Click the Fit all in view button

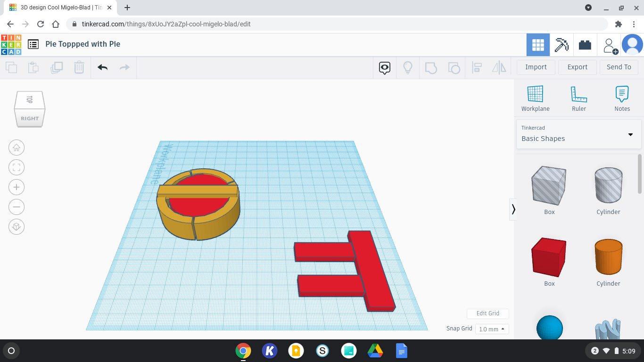point(17,167)
